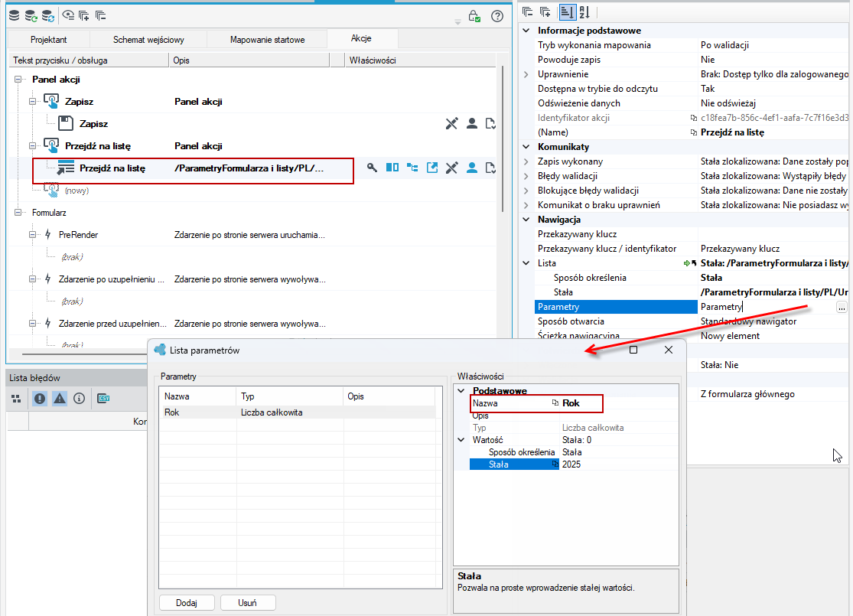Screen dimensions: 853x616
Task: Collapse the Komunikaty property group
Action: pos(526,147)
